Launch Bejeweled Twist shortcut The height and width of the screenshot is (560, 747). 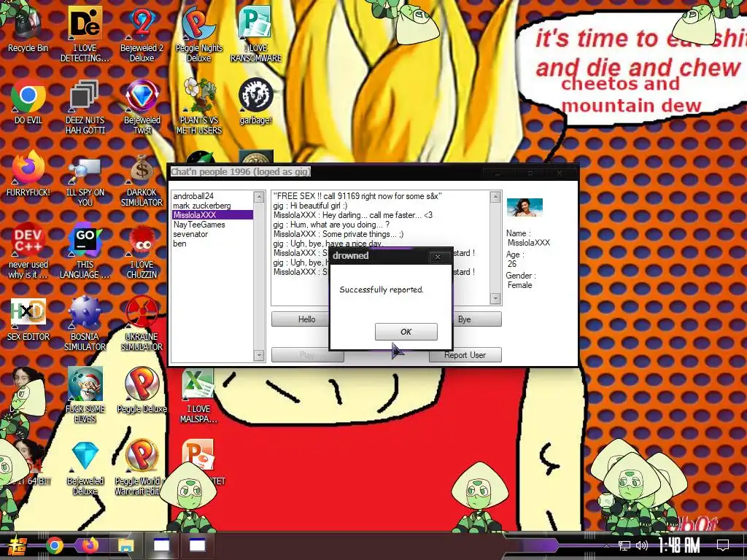click(x=142, y=106)
